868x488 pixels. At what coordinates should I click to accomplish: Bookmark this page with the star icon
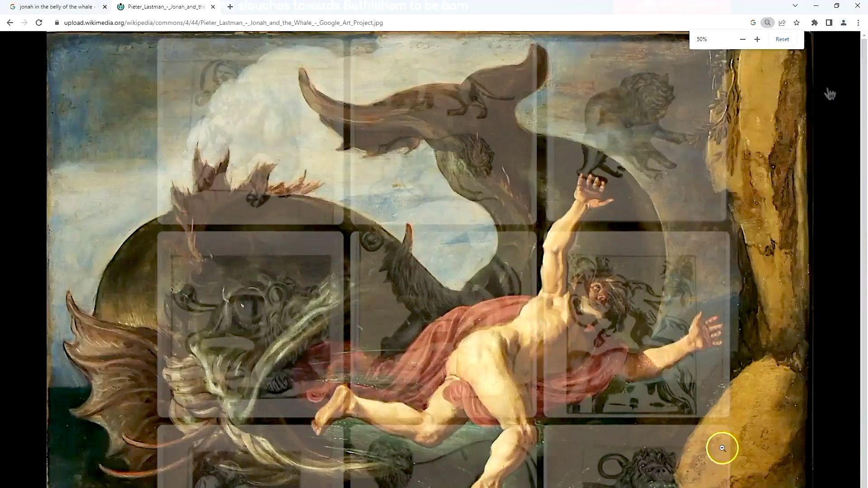coord(797,23)
